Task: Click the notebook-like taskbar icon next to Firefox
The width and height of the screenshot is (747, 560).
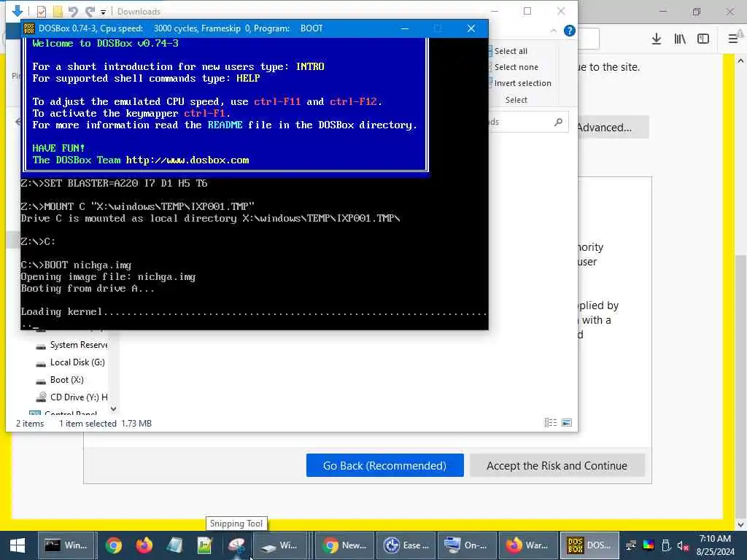Action: [x=174, y=545]
